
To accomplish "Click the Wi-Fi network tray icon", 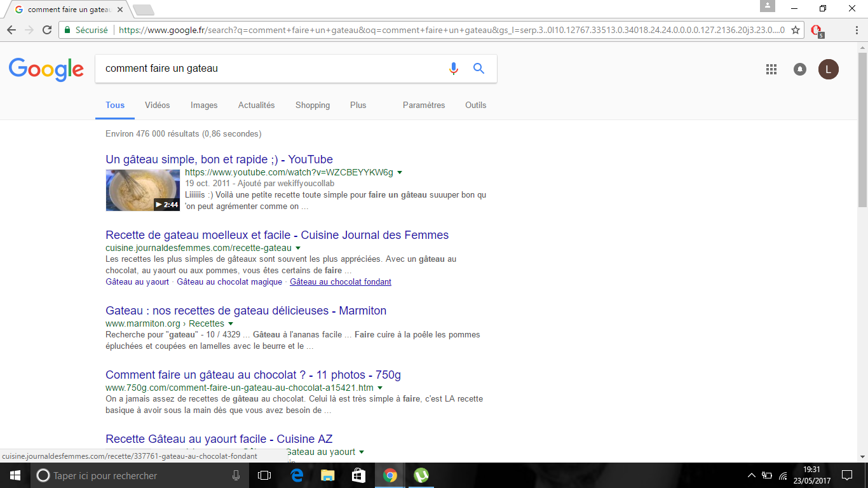I will (783, 475).
